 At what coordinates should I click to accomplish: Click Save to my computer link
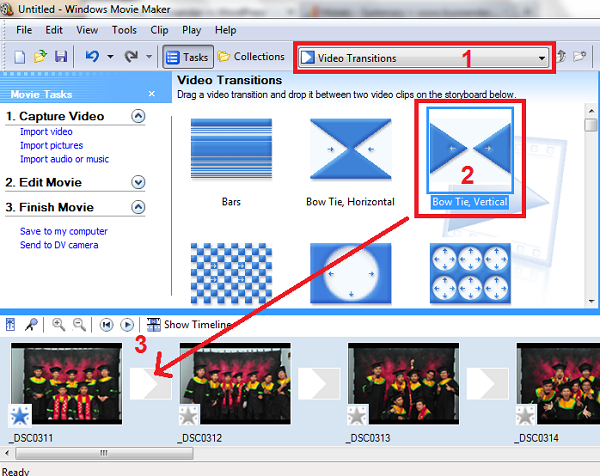click(64, 231)
